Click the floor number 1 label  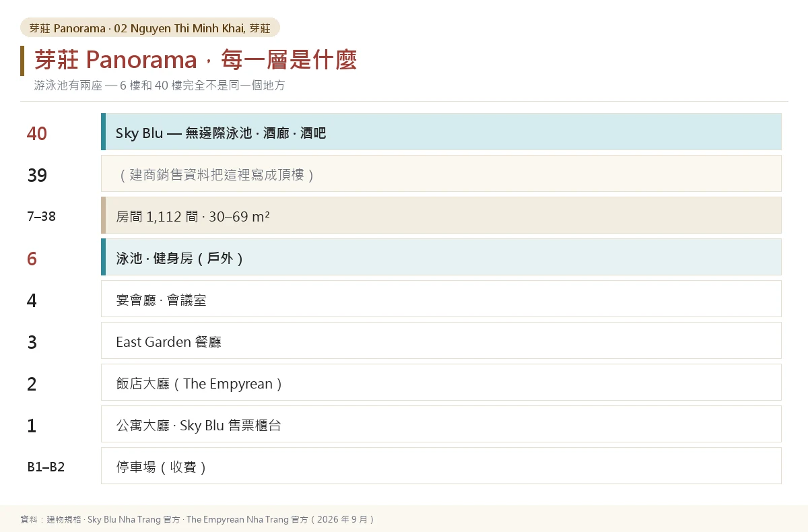32,426
